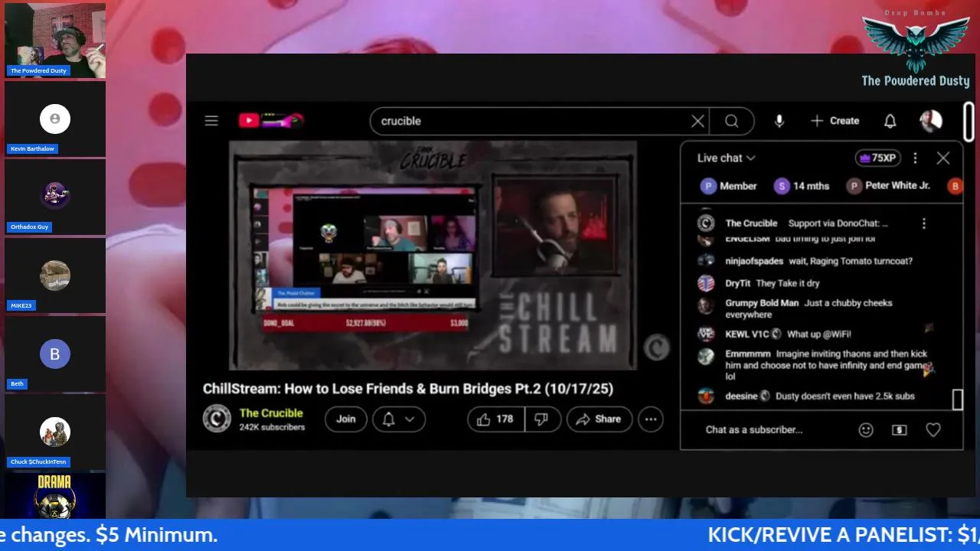Click the YouTube logo

[271, 120]
